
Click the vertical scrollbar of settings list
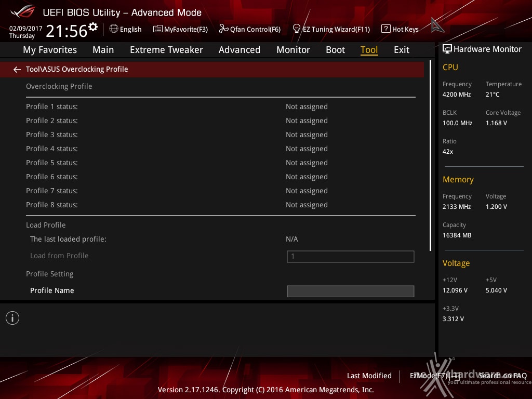(x=430, y=156)
